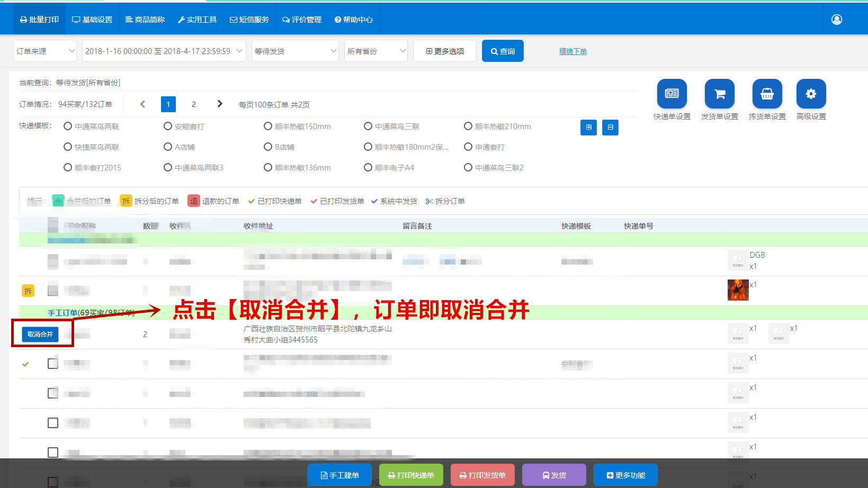The image size is (868, 488).
Task: Click the 查询 search icon button
Action: pos(502,50)
